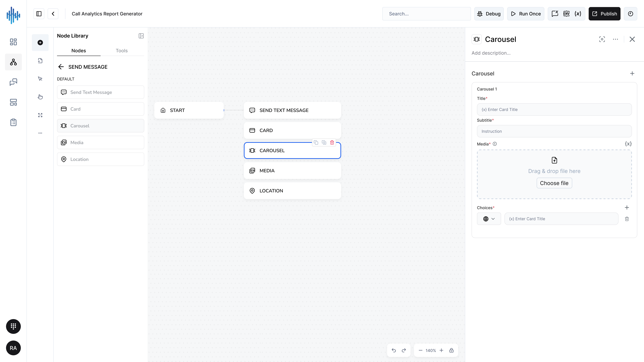The height and width of the screenshot is (362, 644).
Task: Open the ENV environment variables icon
Action: click(x=566, y=14)
